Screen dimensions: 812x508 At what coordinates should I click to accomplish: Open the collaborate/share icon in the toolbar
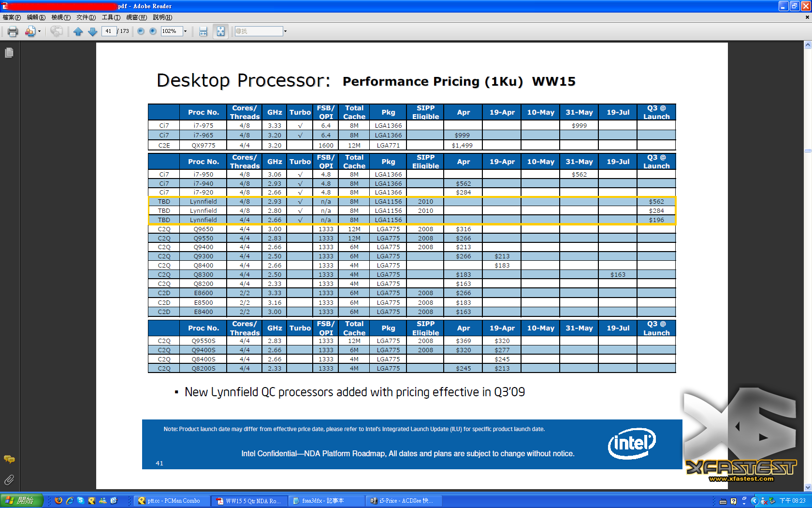30,31
